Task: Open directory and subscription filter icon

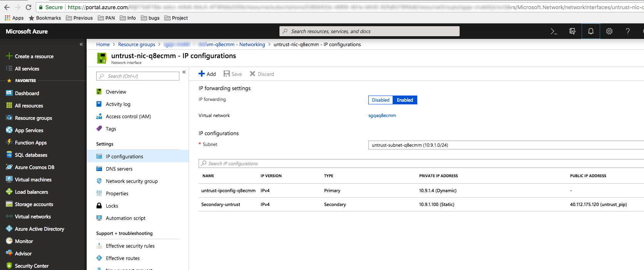Action: [572, 32]
